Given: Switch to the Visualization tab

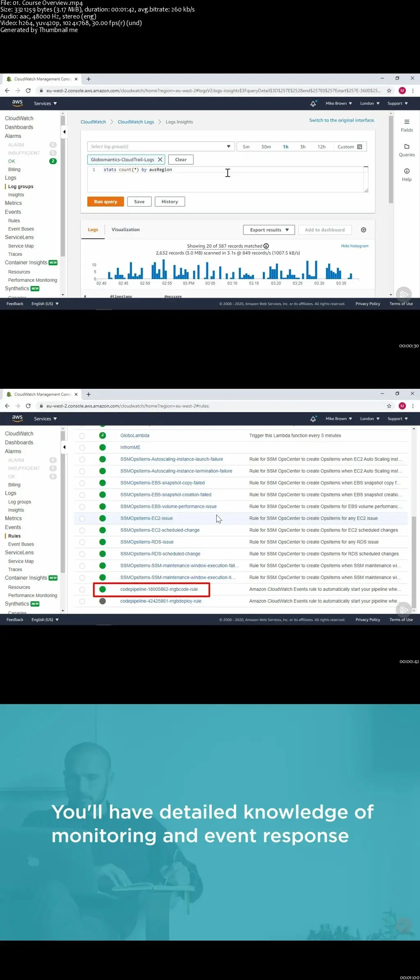Looking at the screenshot, I should coord(126,230).
